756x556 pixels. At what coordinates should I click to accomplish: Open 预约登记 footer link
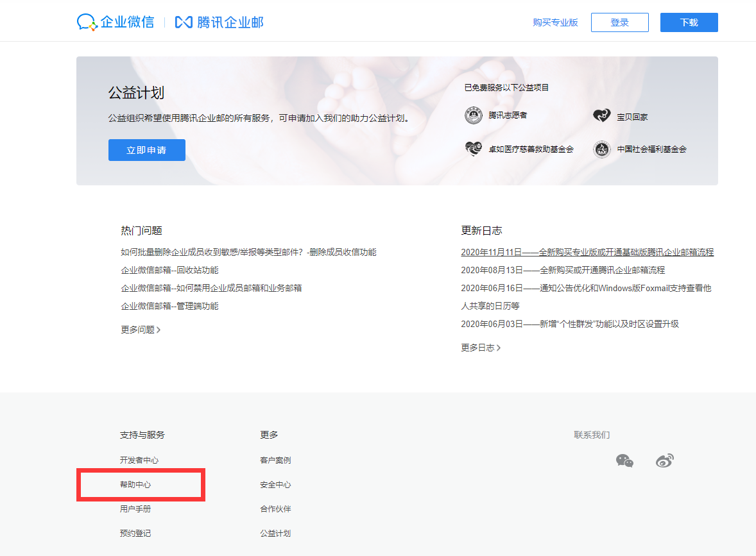[135, 534]
